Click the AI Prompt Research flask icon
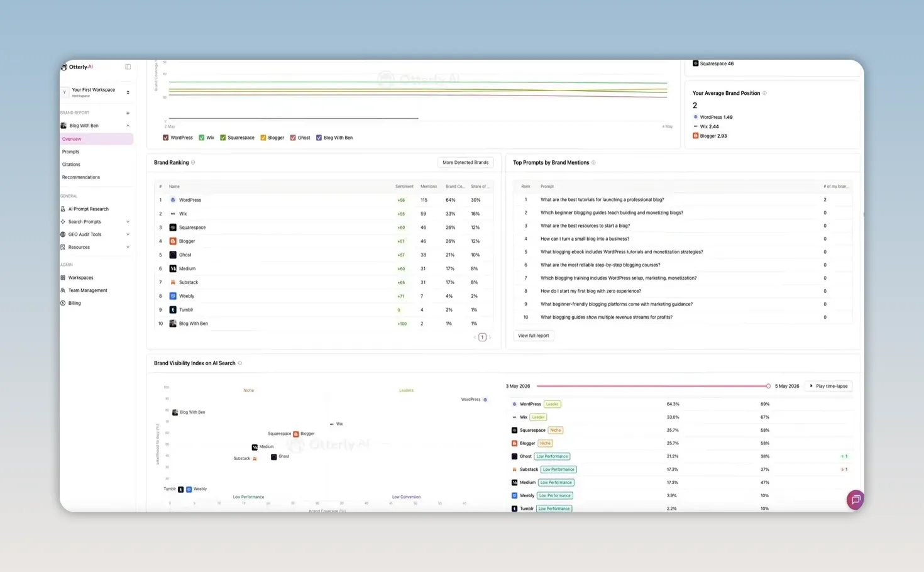 pos(63,209)
